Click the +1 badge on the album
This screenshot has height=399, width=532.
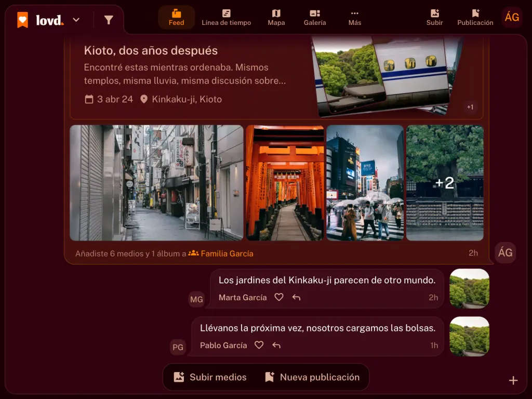(470, 107)
